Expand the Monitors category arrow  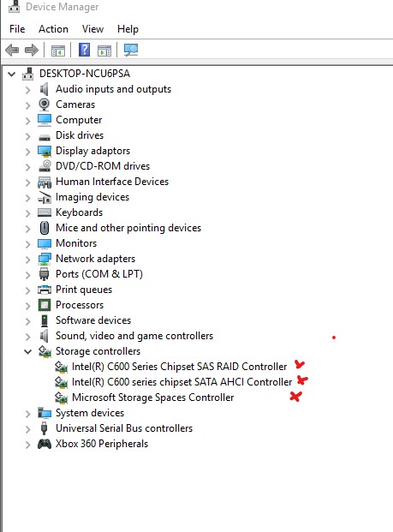pyautogui.click(x=27, y=244)
